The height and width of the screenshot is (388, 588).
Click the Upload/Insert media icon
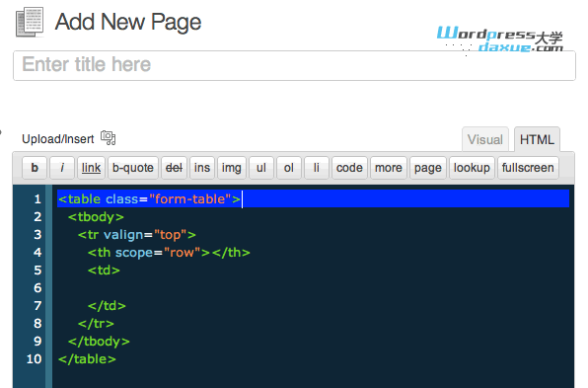click(108, 138)
